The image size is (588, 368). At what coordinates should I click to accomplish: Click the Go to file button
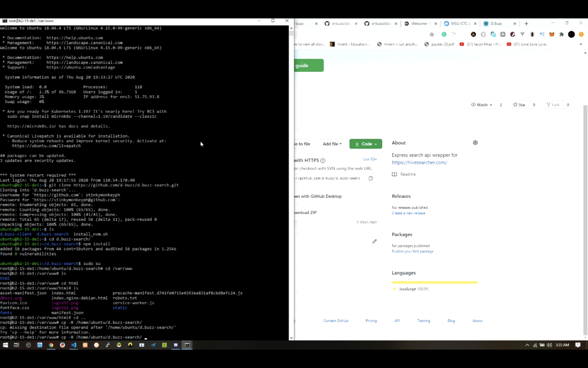(x=304, y=144)
